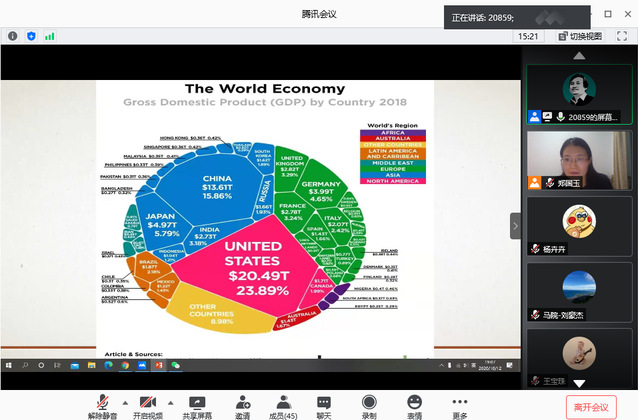Enter full screen using top-right icon
638x420 pixels.
pos(623,36)
